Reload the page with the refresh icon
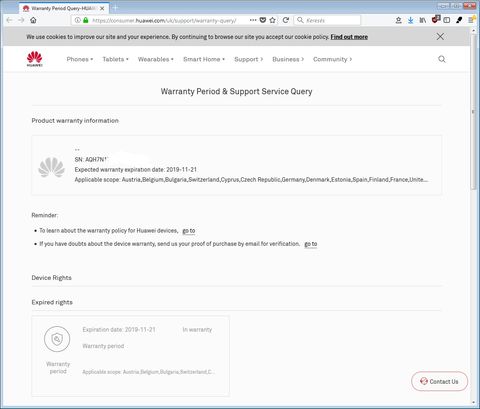This screenshot has width=480, height=409. click(x=286, y=20)
